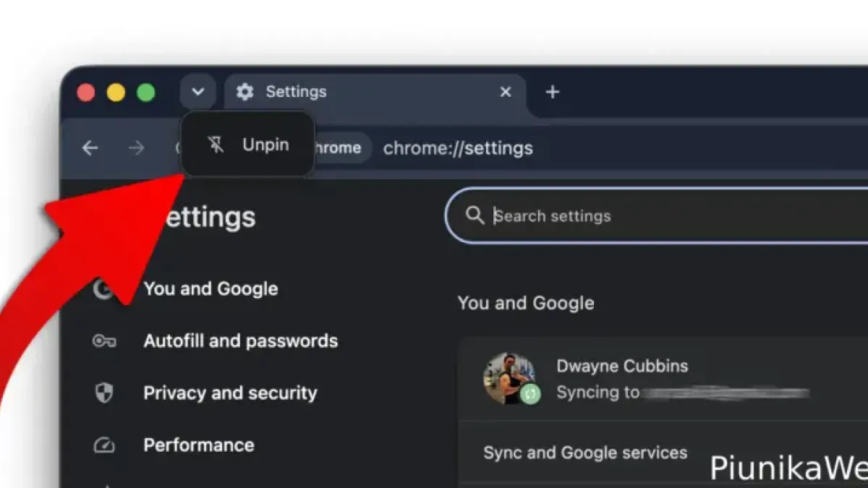Click the gear icon on Settings tab

click(245, 92)
